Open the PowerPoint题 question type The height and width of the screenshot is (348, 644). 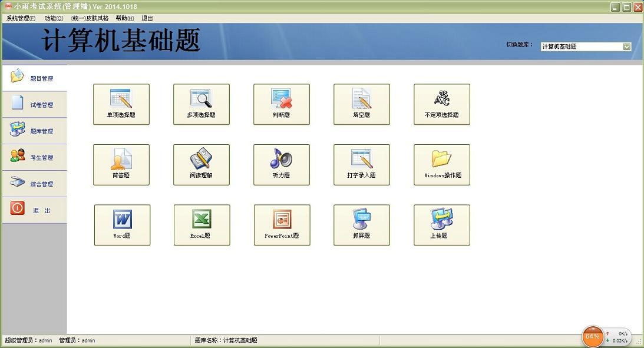(282, 225)
